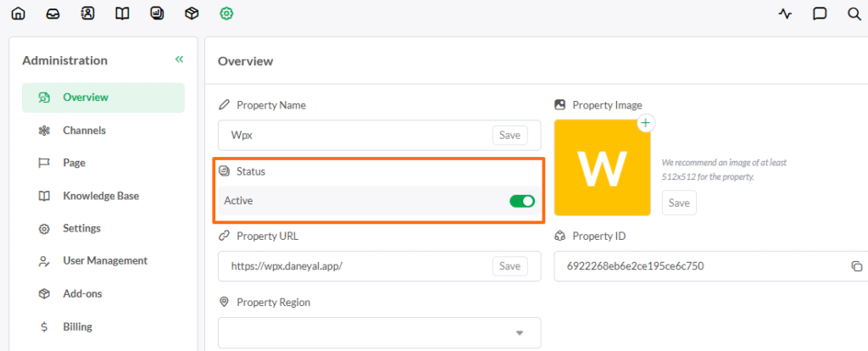The width and height of the screenshot is (868, 351).
Task: Open the Property Region dropdown
Action: tap(520, 332)
